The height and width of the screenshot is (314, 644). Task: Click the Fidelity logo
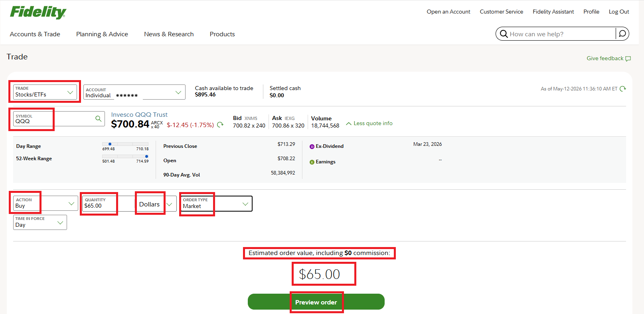(38, 12)
